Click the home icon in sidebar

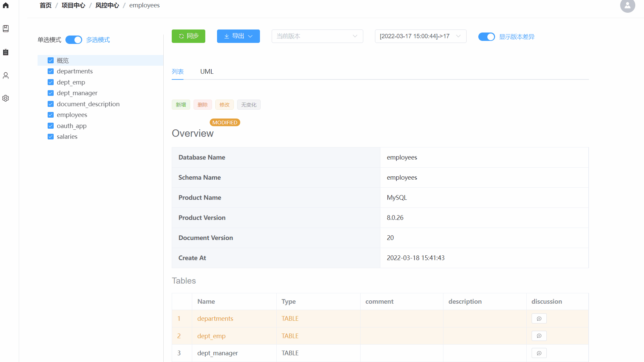click(x=6, y=5)
